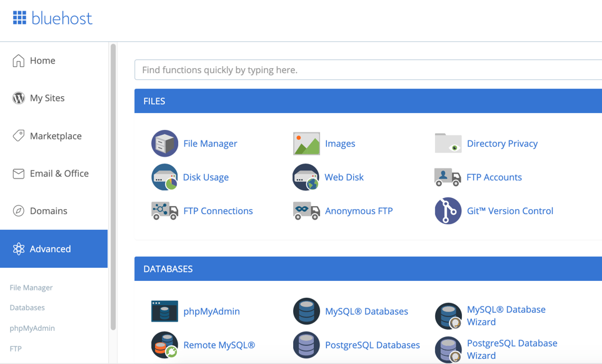Click the Anonymous FTP masked truck icon

[x=306, y=210]
